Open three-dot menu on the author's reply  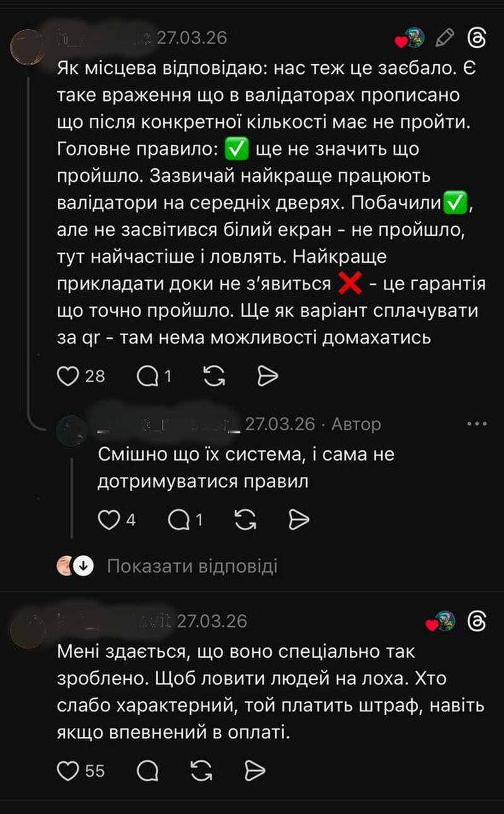point(477,424)
